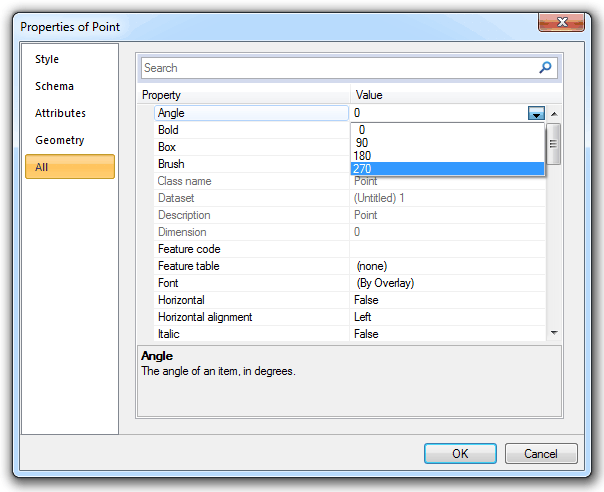
Task: Click the Dimension value 0
Action: point(448,232)
